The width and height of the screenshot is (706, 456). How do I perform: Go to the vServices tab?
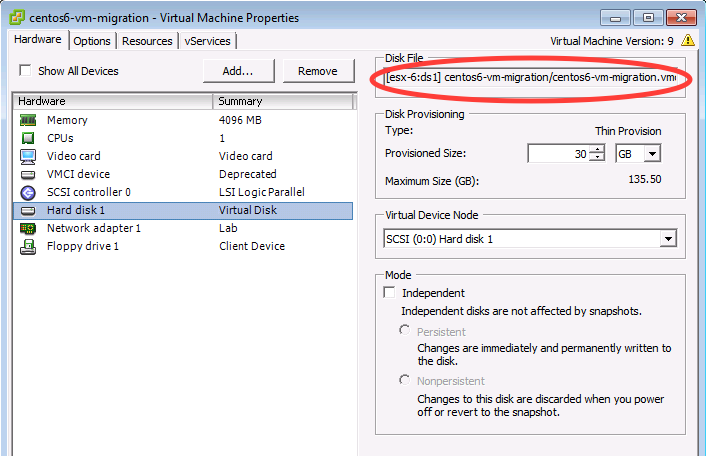point(207,41)
